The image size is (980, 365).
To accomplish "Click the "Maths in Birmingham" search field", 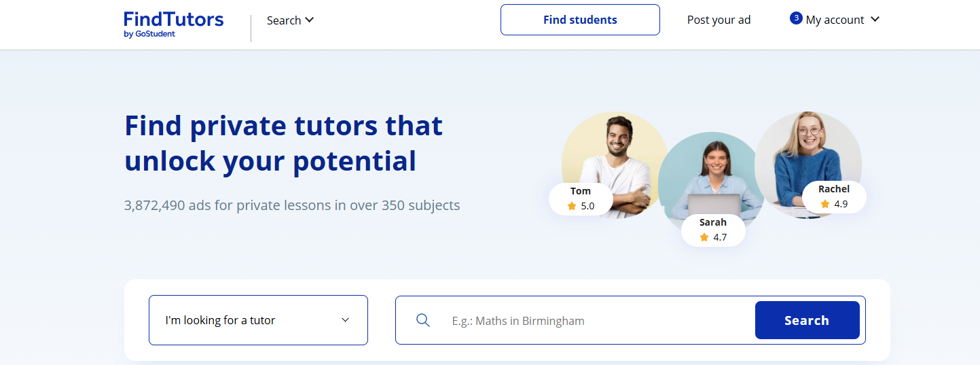I will [x=598, y=321].
